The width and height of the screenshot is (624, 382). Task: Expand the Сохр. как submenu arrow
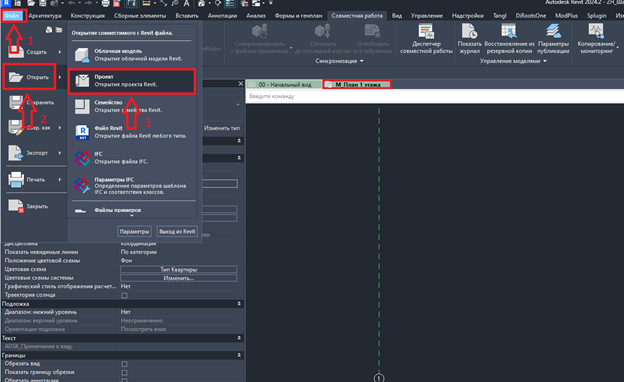tap(60, 128)
